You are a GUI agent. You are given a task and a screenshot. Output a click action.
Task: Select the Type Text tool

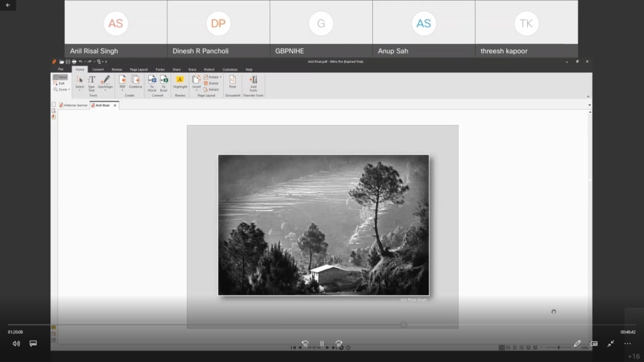(91, 80)
